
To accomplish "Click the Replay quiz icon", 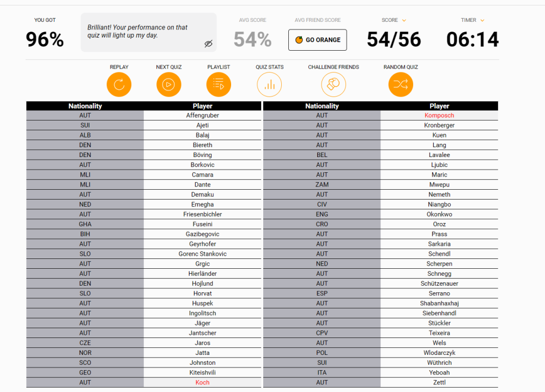I will (119, 85).
